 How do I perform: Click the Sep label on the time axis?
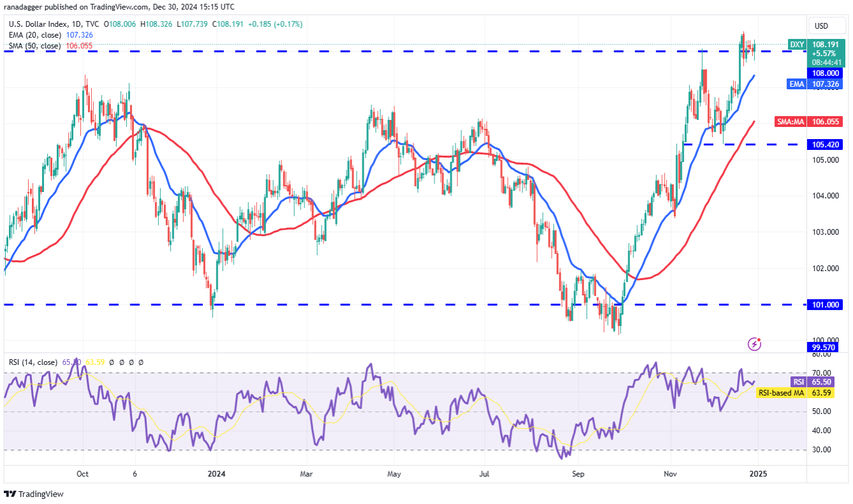pyautogui.click(x=578, y=475)
